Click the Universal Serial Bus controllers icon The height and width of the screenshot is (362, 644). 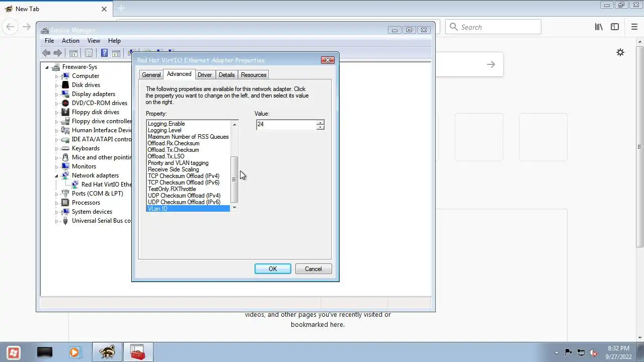click(x=65, y=221)
